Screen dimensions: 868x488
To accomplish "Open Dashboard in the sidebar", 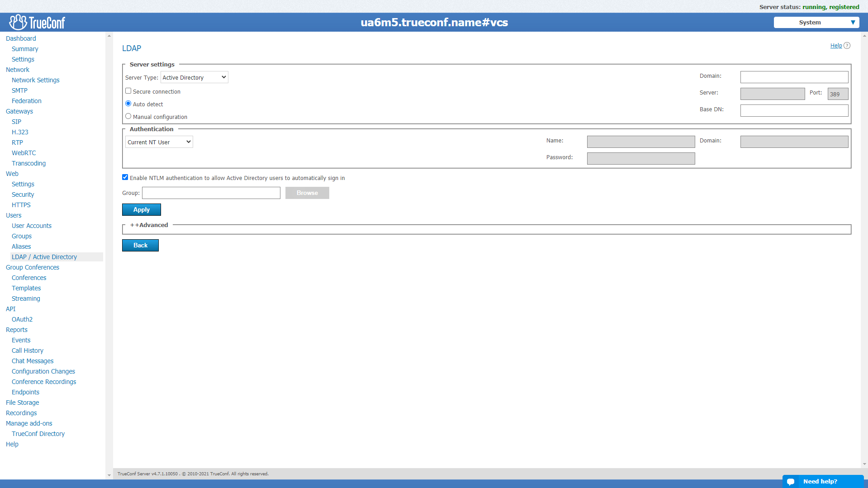I will [21, 38].
